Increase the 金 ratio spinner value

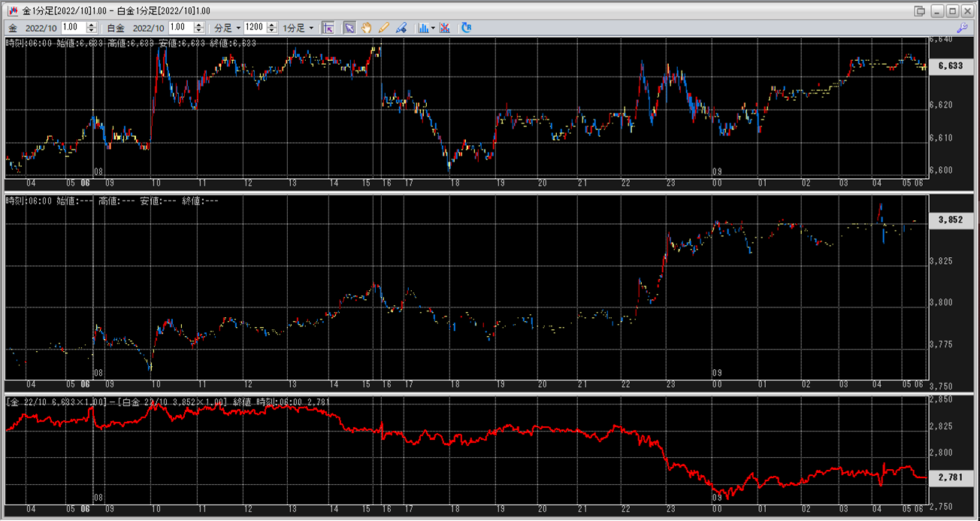(x=92, y=25)
